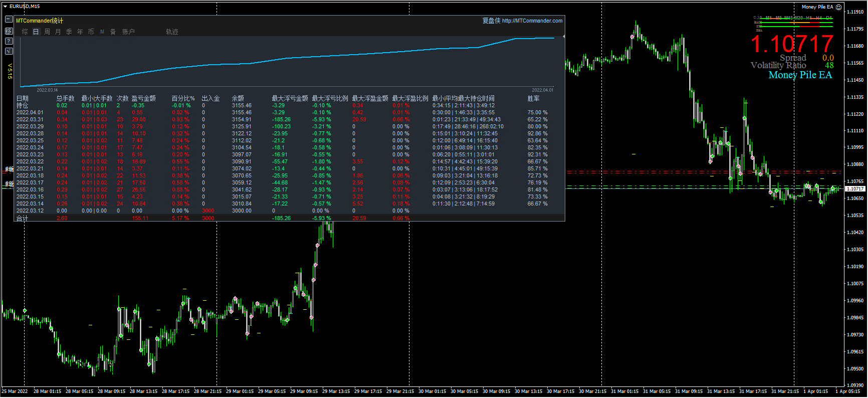This screenshot has height=398, width=868.
Task: Select the 日 daily tab
Action: pyautogui.click(x=36, y=32)
